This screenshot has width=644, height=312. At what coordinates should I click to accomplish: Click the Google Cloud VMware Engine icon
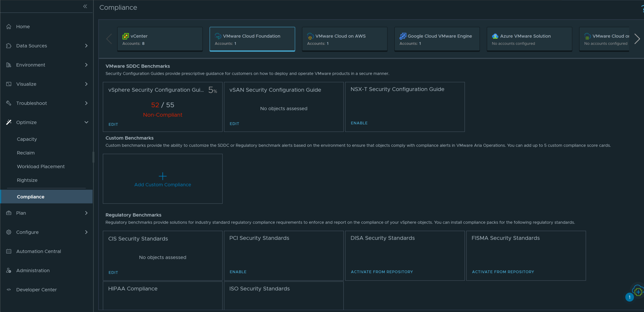[402, 36]
